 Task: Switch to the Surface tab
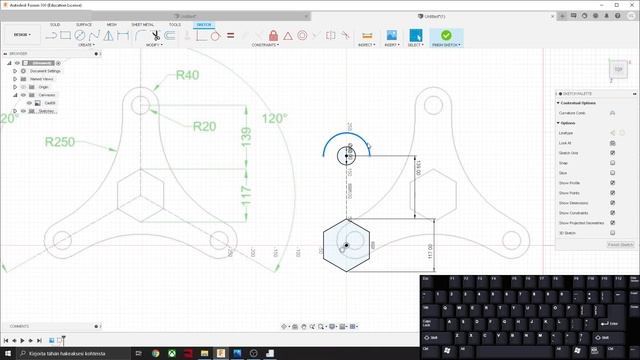[x=84, y=25]
